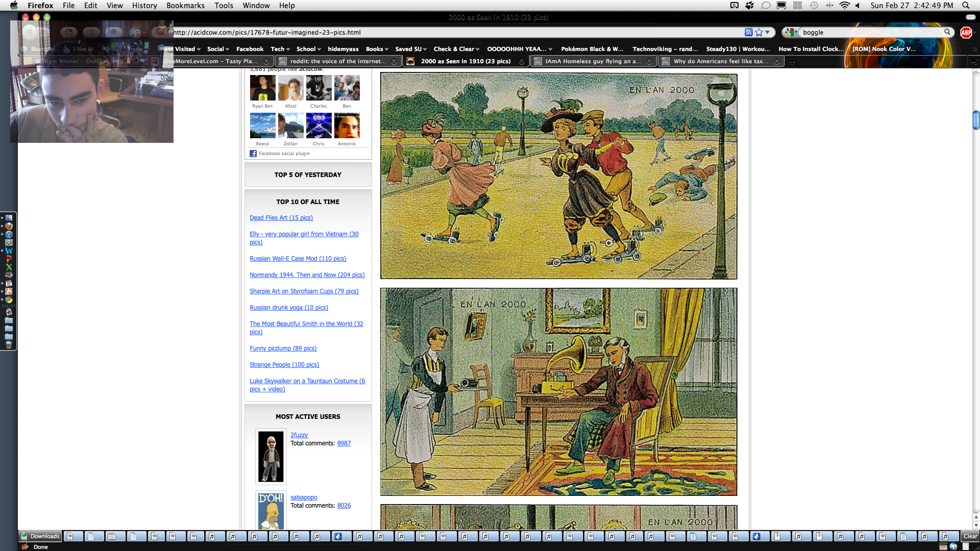The width and height of the screenshot is (980, 551).
Task: Click the WiFi status icon
Action: 844,5
